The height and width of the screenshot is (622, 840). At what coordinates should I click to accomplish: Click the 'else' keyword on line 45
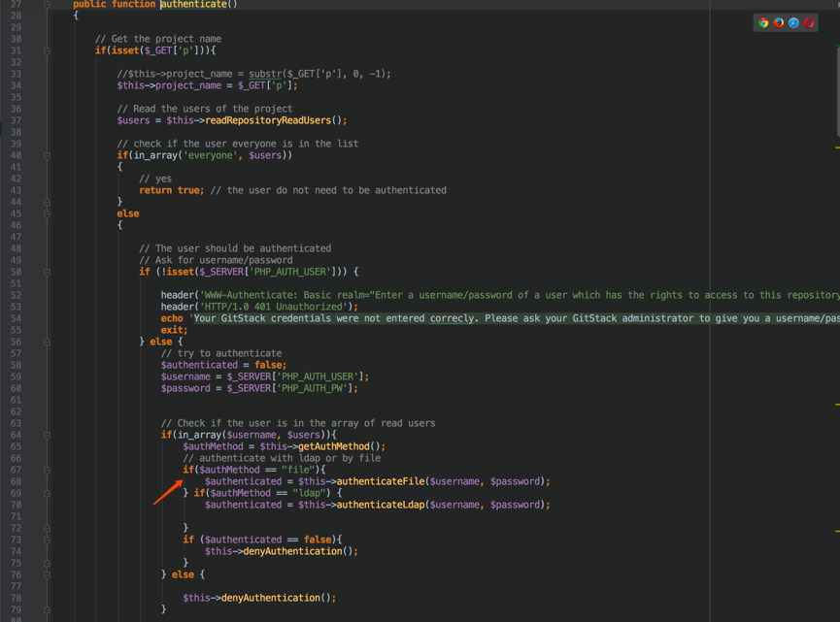pos(128,213)
